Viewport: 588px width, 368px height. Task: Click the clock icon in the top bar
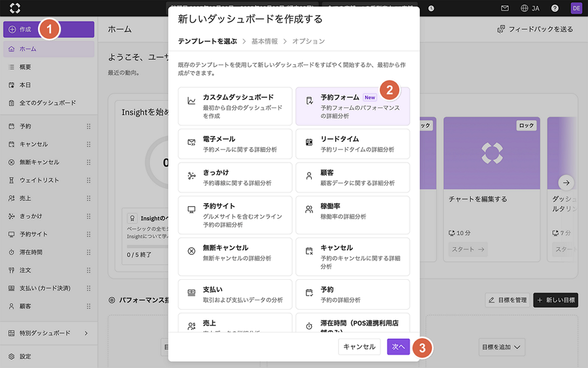point(431,8)
